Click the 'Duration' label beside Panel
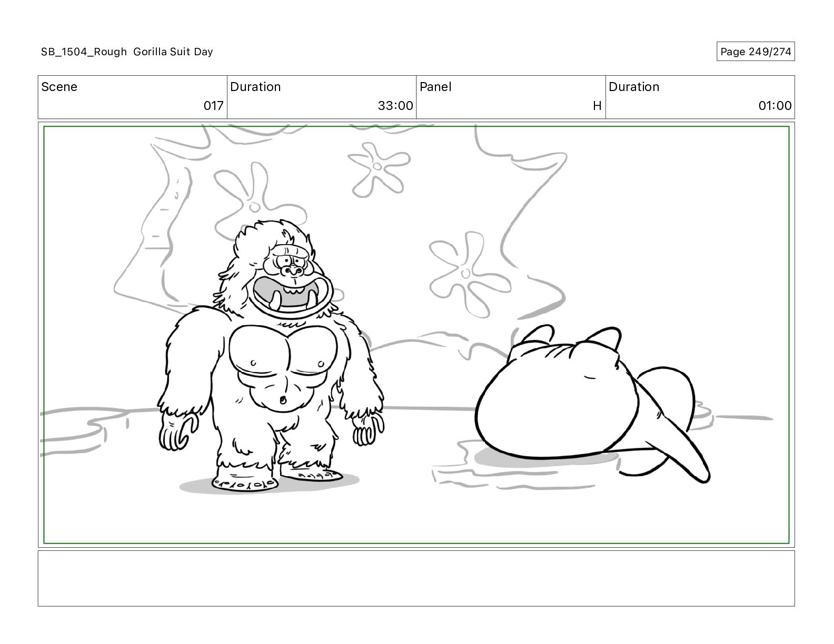Viewport: 834px width, 644px height. (x=634, y=87)
